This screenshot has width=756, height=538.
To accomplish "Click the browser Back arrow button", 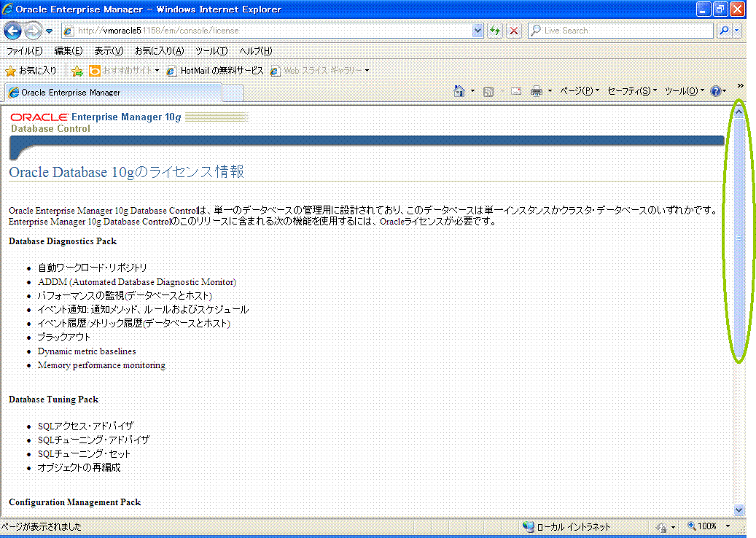I will tap(13, 31).
